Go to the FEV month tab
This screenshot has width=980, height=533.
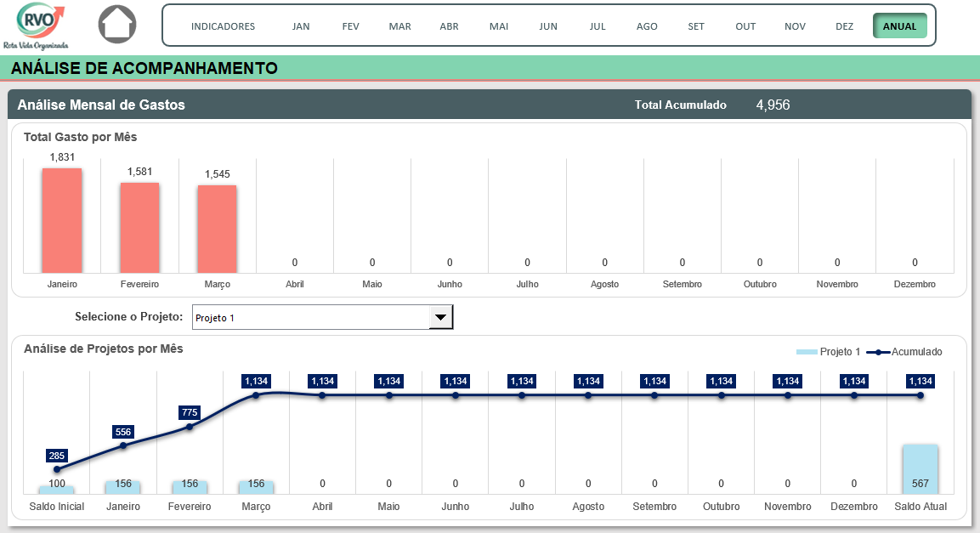(x=351, y=26)
